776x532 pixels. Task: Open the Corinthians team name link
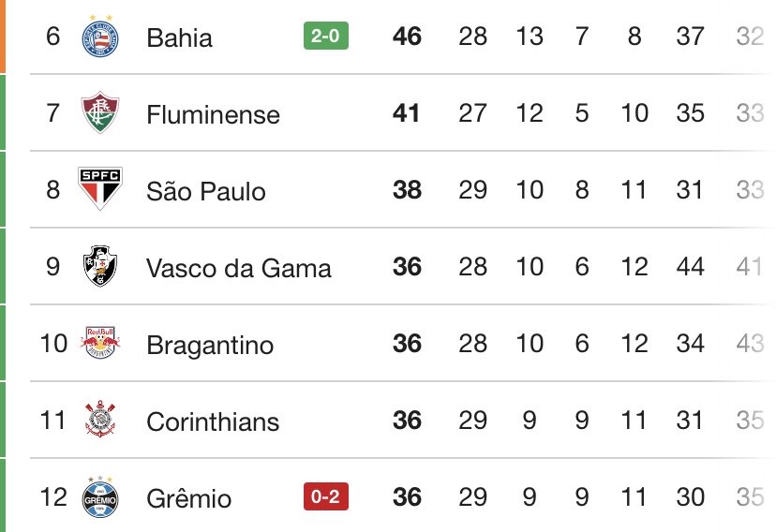coord(213,421)
